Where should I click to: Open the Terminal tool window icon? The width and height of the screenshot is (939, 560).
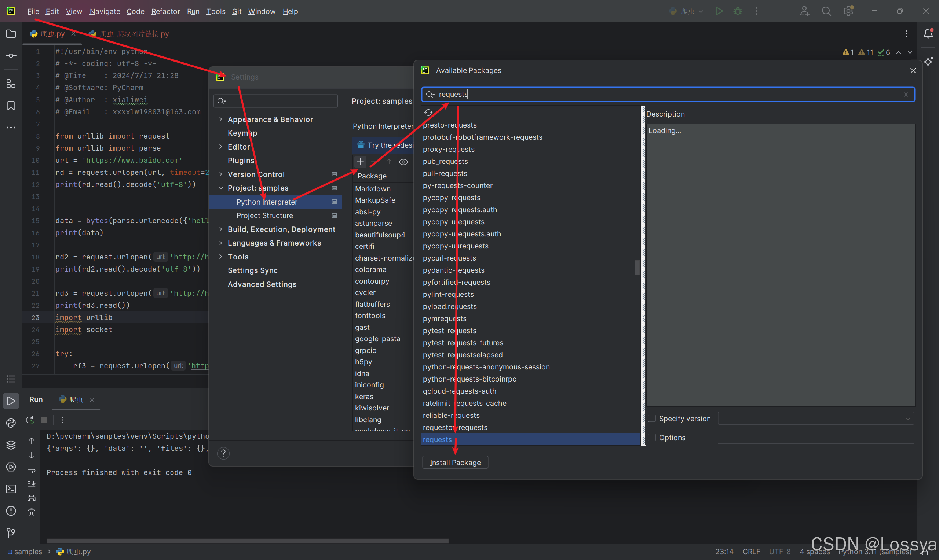coord(11,489)
